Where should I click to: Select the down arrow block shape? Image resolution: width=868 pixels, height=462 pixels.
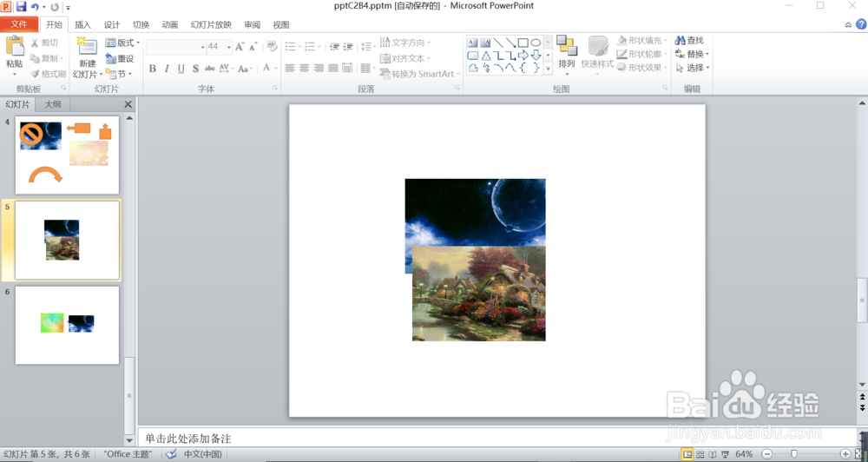536,56
